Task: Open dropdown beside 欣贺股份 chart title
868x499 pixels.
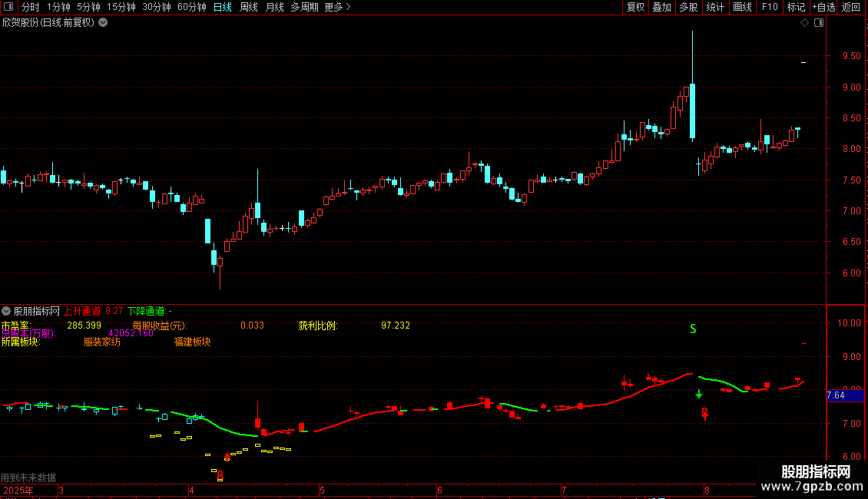Action: (103, 23)
